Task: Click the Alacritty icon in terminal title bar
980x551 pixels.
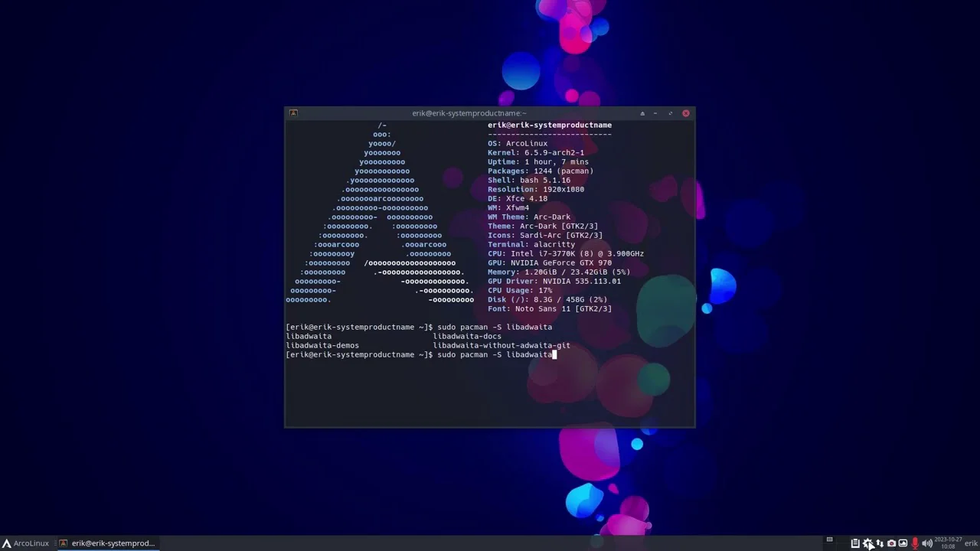Action: [x=293, y=113]
